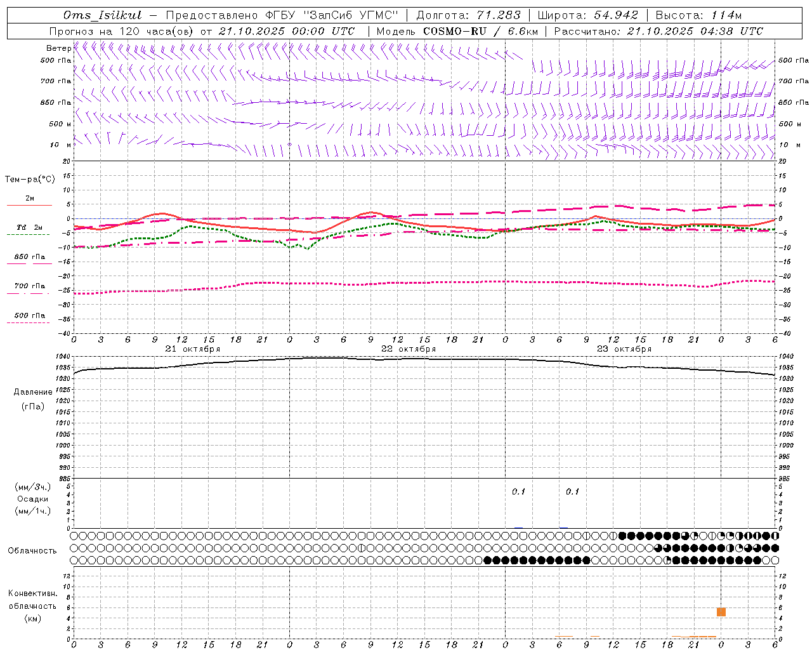This screenshot has height=650, width=812.
Task: Select the text Предоставлено ФГБУ "ЗапСиб УГМС"
Action: [282, 15]
